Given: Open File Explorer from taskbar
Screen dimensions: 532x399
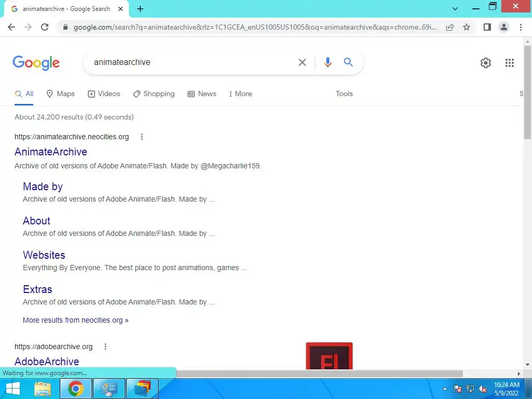Looking at the screenshot, I should tap(43, 389).
